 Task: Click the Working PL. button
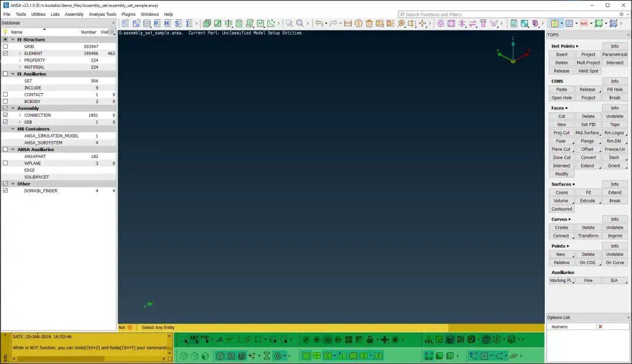click(x=561, y=280)
